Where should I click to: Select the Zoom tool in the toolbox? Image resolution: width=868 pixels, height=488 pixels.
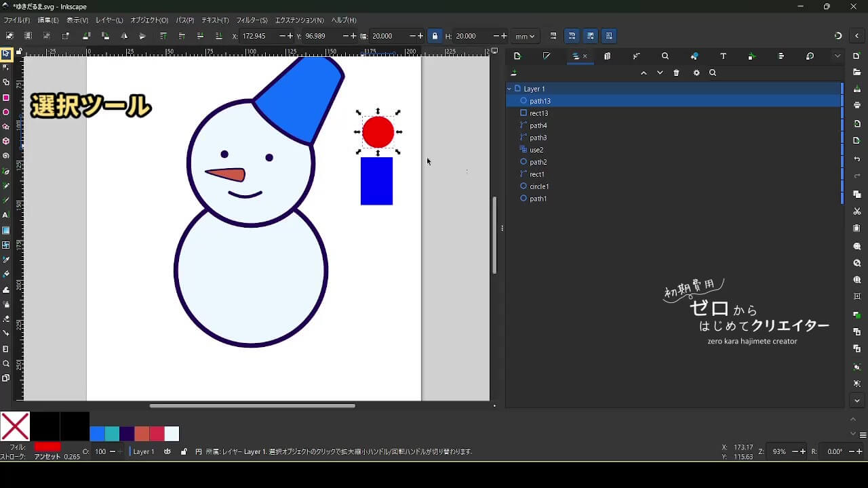(x=6, y=364)
